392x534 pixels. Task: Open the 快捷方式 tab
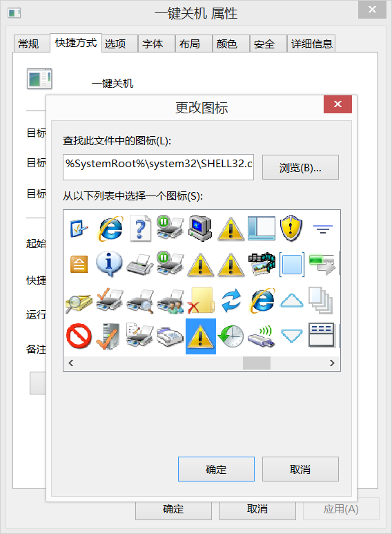pos(76,43)
